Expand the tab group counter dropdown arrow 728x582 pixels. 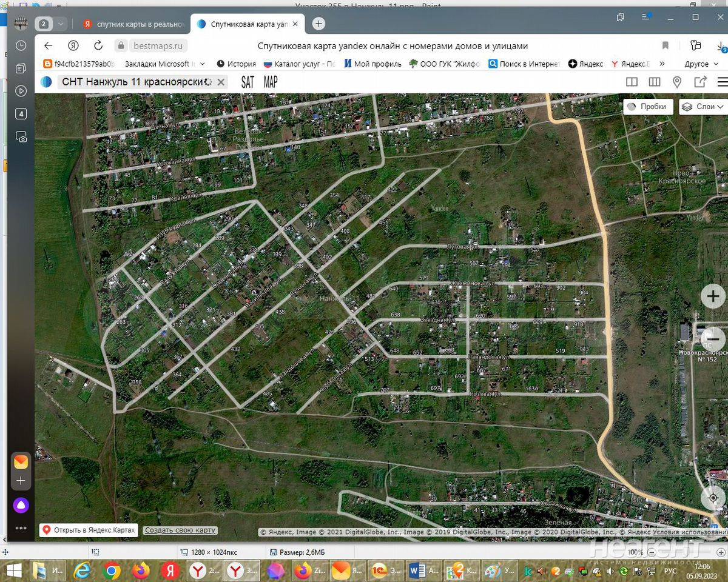(61, 24)
